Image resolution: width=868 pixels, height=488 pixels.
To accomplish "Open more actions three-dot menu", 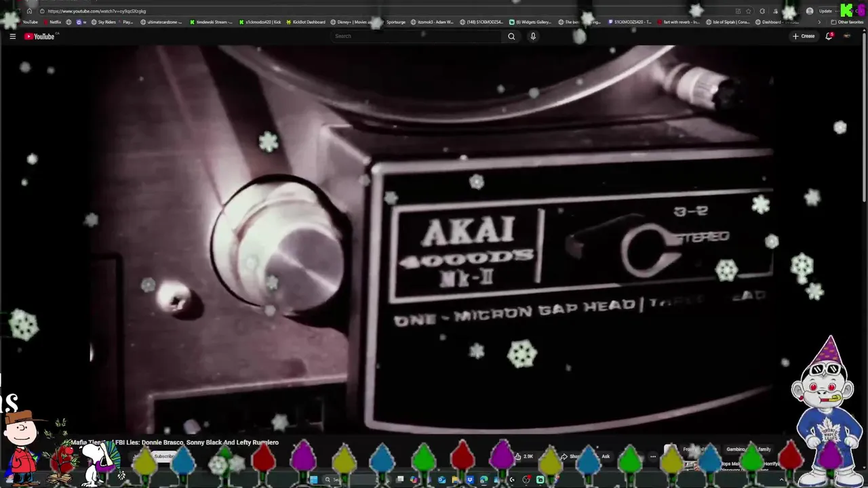I will pos(652,456).
